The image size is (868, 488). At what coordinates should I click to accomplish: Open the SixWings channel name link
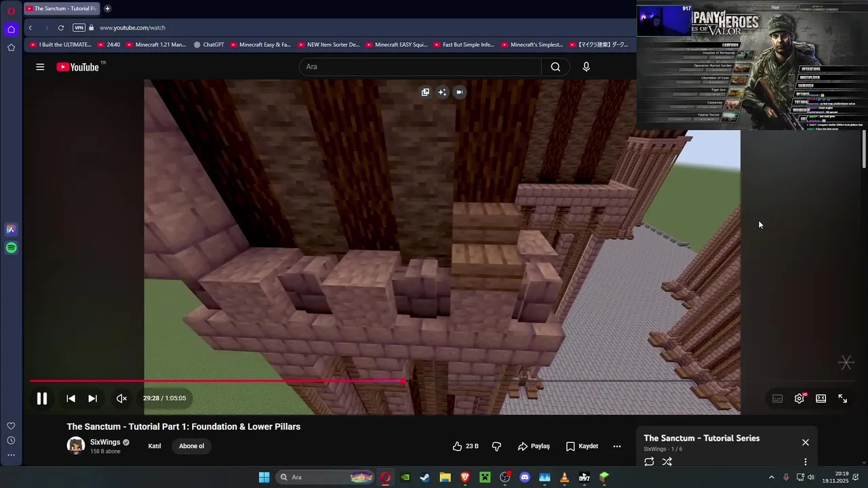(x=105, y=442)
